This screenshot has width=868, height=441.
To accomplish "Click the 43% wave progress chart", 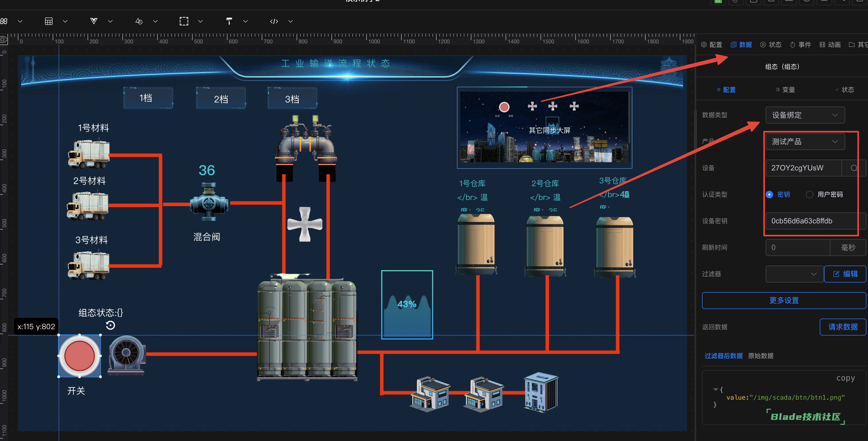I will point(407,305).
